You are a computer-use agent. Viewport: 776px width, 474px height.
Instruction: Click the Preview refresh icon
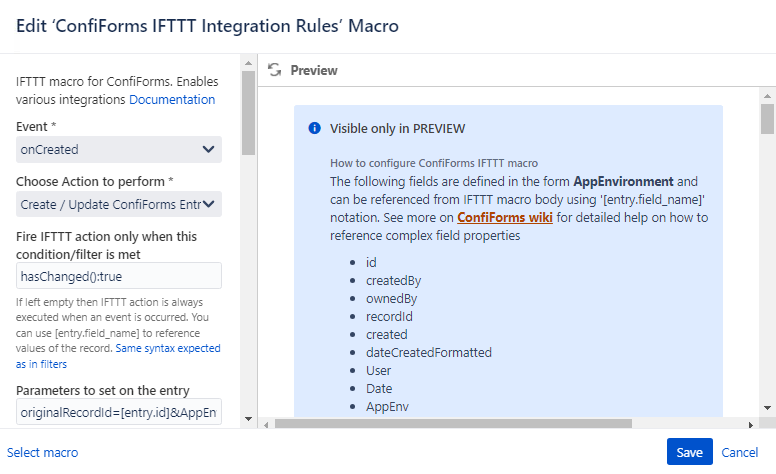pos(275,70)
